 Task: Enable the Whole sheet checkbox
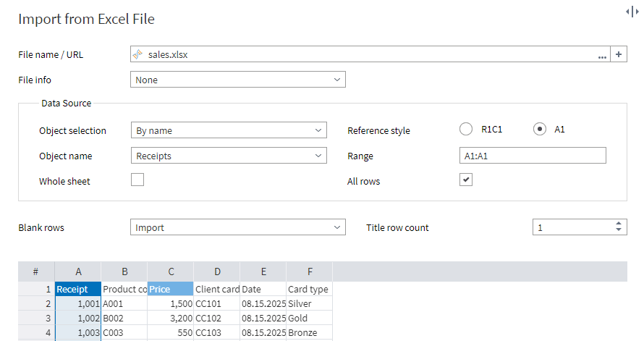point(137,180)
